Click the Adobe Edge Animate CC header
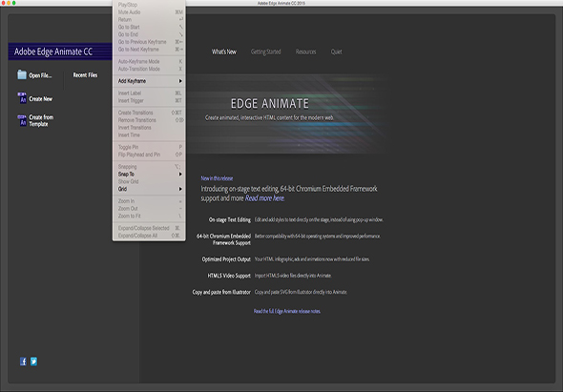This screenshot has height=392, width=563. pyautogui.click(x=53, y=52)
